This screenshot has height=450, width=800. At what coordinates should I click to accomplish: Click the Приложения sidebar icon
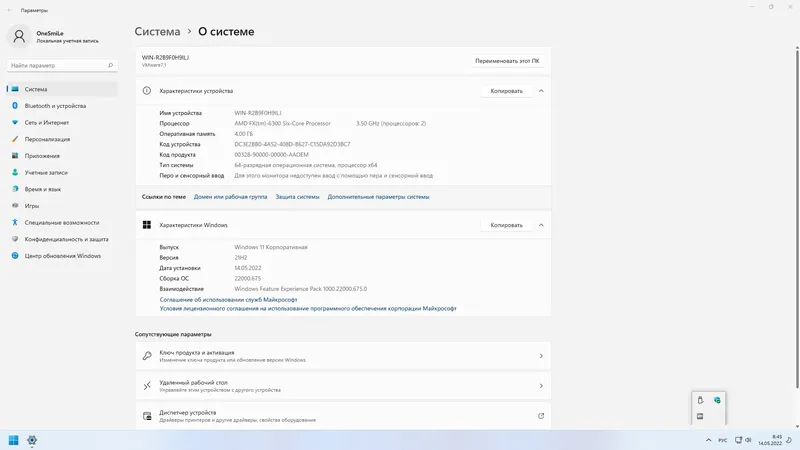pyautogui.click(x=15, y=156)
